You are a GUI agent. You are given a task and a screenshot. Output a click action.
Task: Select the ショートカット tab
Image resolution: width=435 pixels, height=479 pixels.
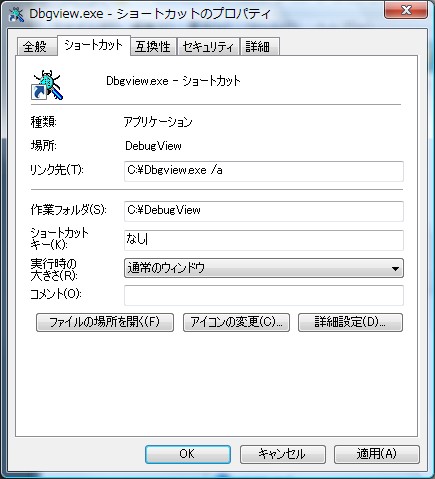point(94,45)
